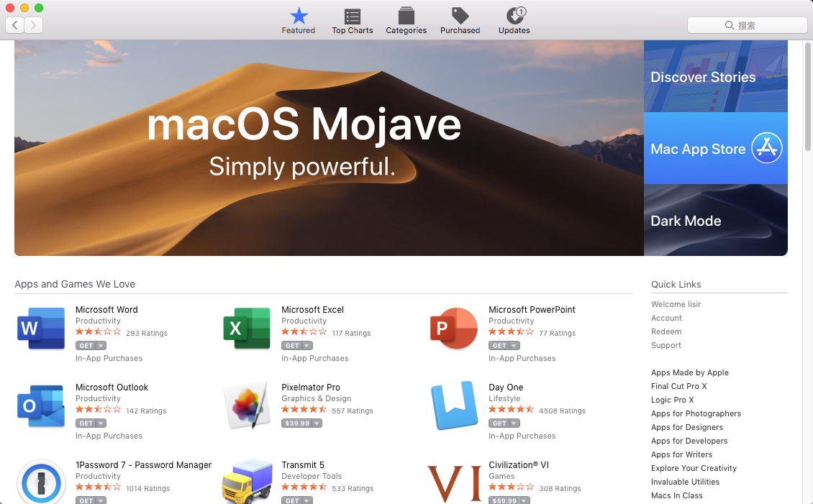Click the Microsoft Word app icon
Image resolution: width=813 pixels, height=504 pixels.
coord(41,329)
